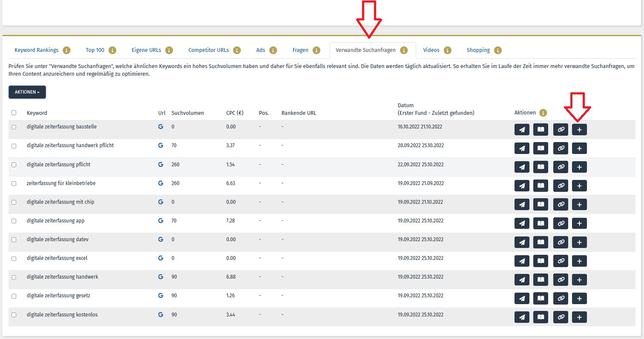Open the AKTIONEN dropdown button

click(x=27, y=92)
